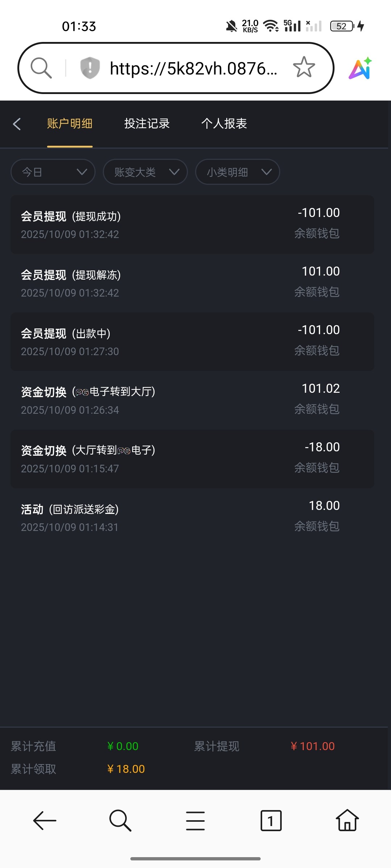The image size is (391, 868).
Task: Open the colorful AI assistant icon
Action: tap(360, 68)
